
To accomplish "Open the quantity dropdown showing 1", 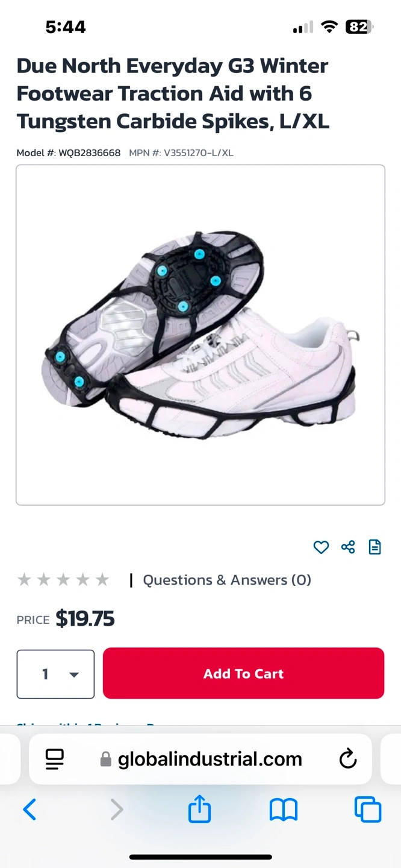I will tap(55, 674).
